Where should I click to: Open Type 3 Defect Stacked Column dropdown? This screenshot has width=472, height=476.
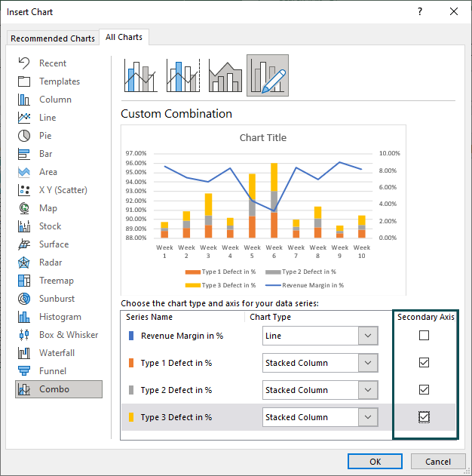coord(320,417)
